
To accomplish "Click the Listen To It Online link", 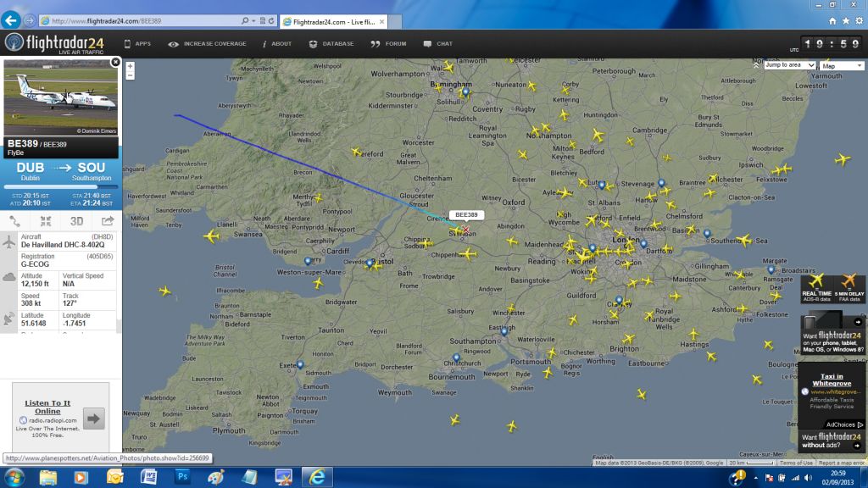I will coord(47,407).
